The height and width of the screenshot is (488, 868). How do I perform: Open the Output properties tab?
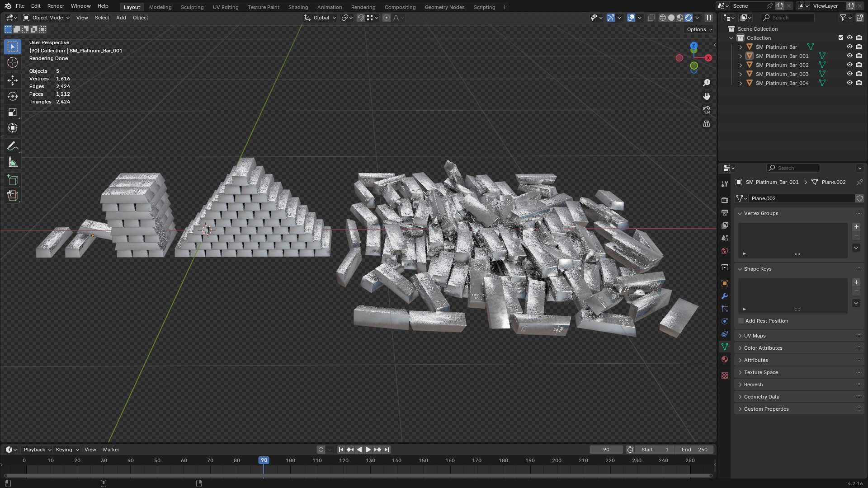tap(725, 212)
